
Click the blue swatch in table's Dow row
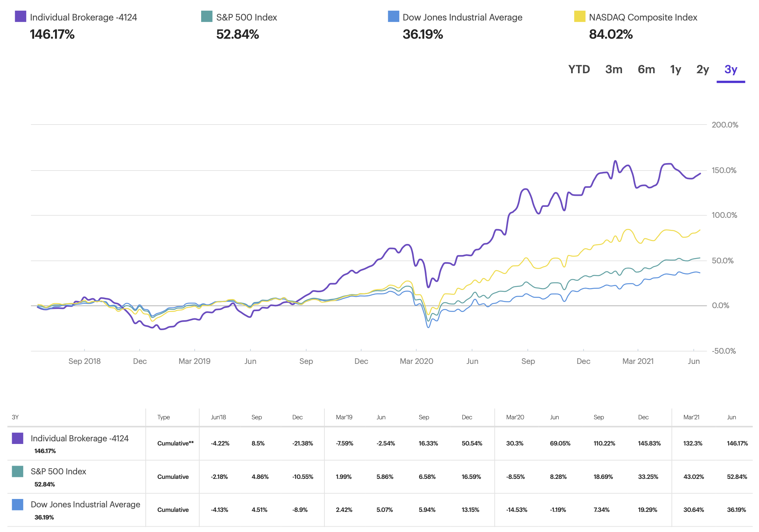point(17,504)
